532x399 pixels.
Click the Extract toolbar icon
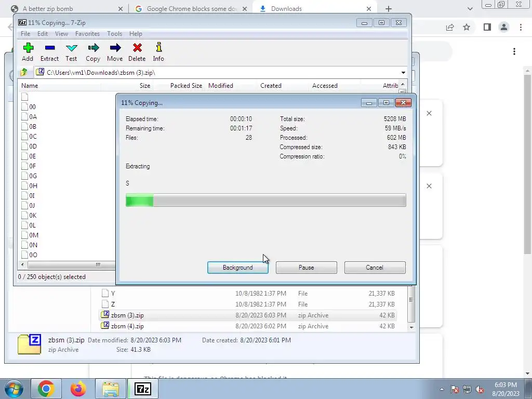pos(49,48)
